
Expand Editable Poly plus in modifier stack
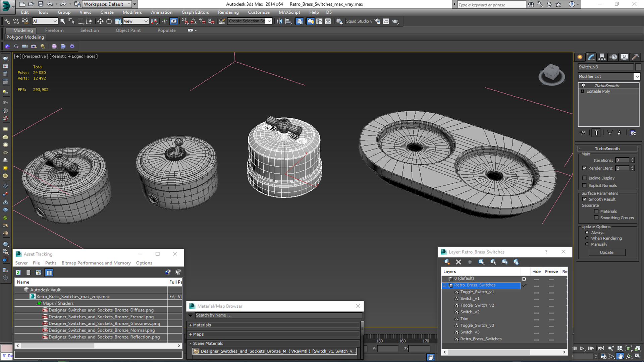point(583,91)
